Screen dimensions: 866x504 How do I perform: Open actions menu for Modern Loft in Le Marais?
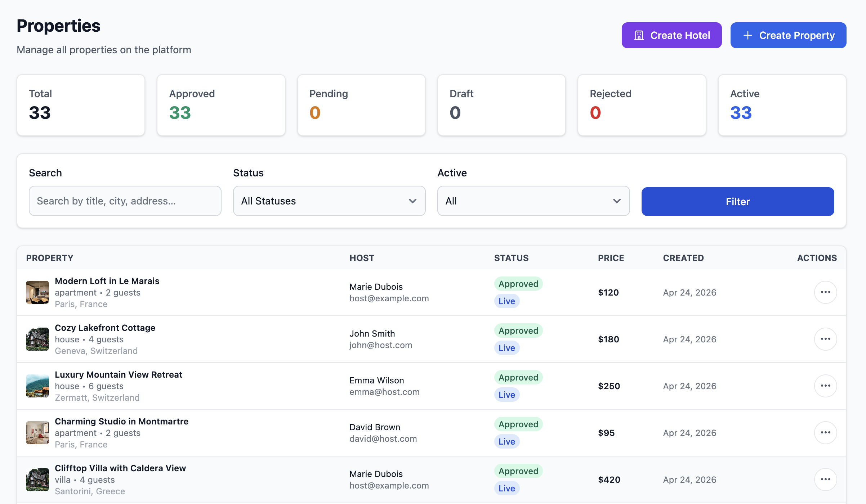coord(825,292)
